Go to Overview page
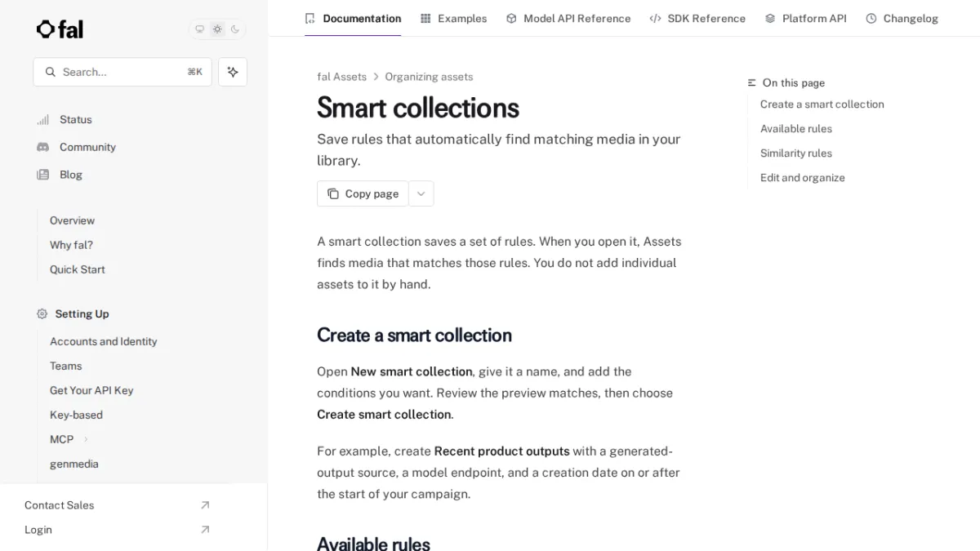The image size is (980, 551). point(72,220)
